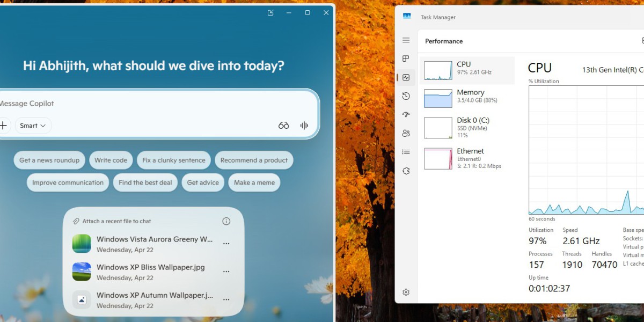Viewport: 644px width, 322px height.
Task: Open more options for Windows Vista Aurora file
Action: coord(226,244)
